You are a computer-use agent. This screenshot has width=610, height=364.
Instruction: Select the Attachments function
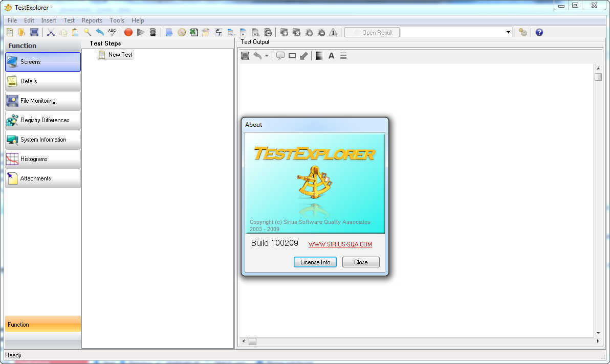point(43,178)
